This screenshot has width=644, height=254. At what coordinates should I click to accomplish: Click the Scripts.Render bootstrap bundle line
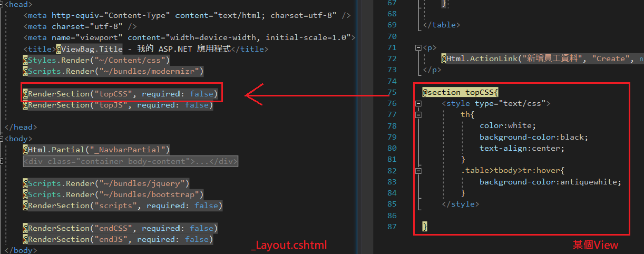pos(113,194)
